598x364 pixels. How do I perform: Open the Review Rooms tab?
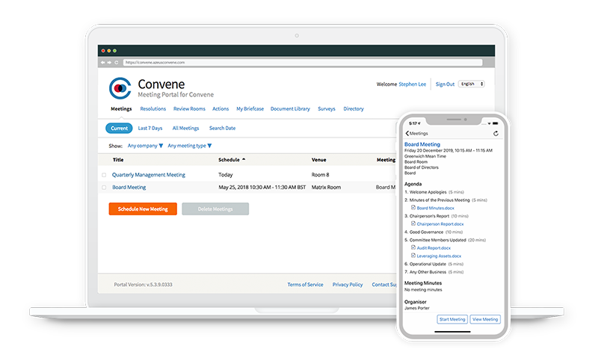[189, 108]
